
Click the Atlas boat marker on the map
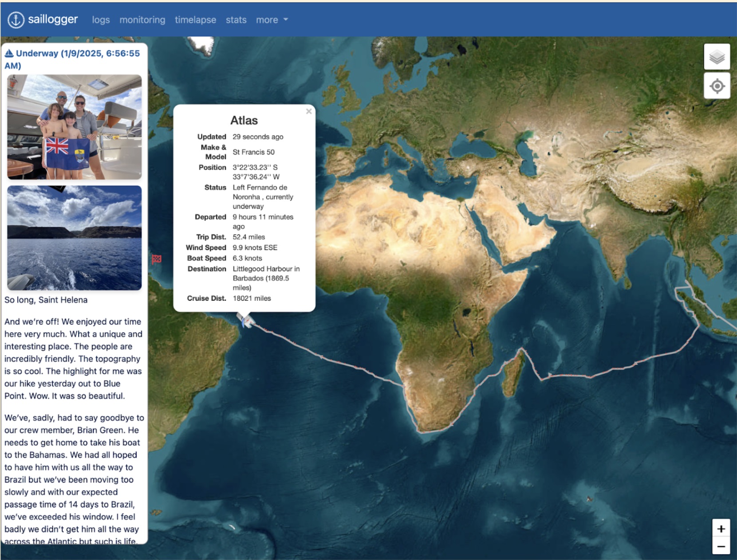pyautogui.click(x=244, y=320)
